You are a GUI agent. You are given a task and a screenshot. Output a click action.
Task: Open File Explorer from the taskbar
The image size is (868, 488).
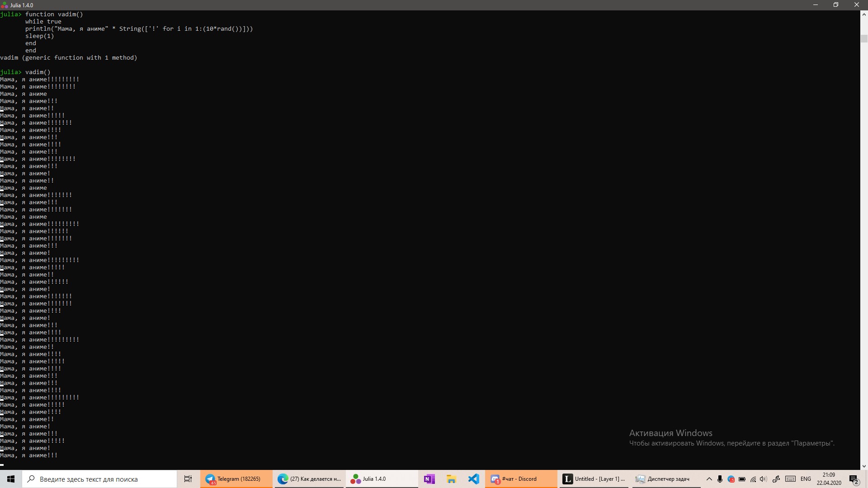(x=451, y=479)
